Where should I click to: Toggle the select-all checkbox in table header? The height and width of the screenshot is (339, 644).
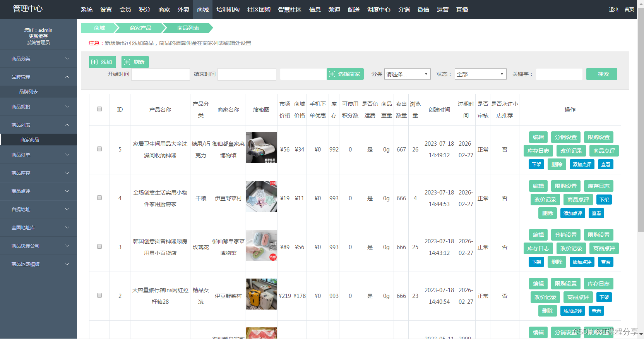[x=99, y=109]
